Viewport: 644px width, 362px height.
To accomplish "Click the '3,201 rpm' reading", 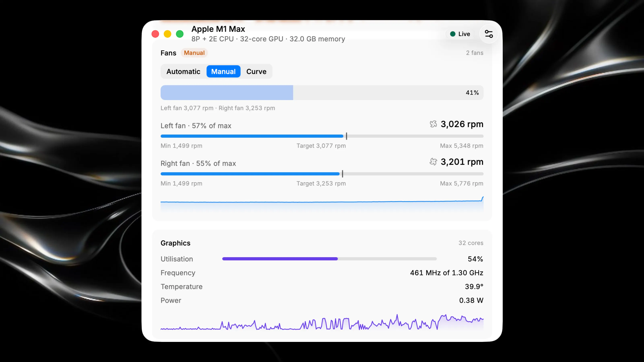I will click(x=462, y=162).
